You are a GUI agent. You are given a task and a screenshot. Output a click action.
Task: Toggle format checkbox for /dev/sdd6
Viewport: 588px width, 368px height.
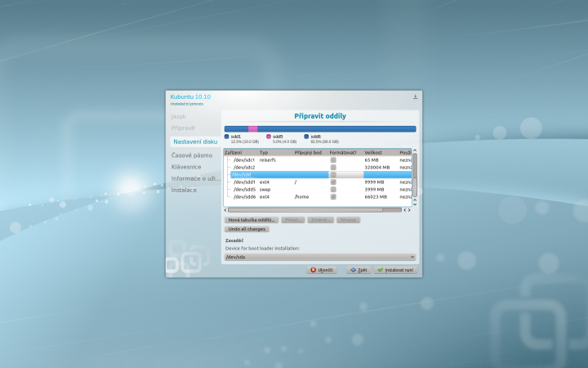tap(333, 197)
